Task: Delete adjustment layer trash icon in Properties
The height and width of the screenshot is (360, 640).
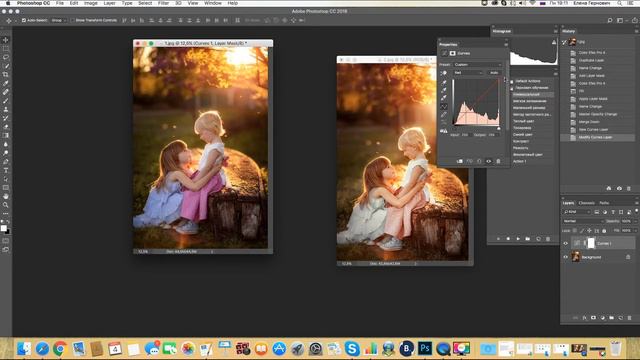Action: [x=498, y=161]
